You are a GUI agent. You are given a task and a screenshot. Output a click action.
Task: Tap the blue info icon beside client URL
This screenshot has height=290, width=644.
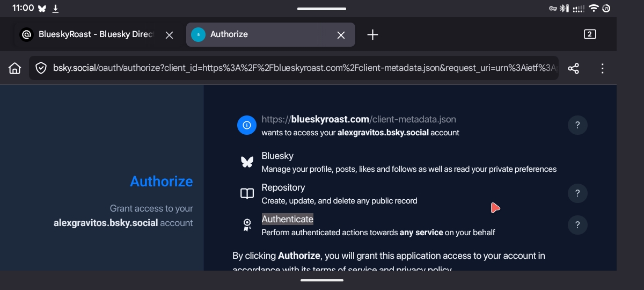[247, 125]
